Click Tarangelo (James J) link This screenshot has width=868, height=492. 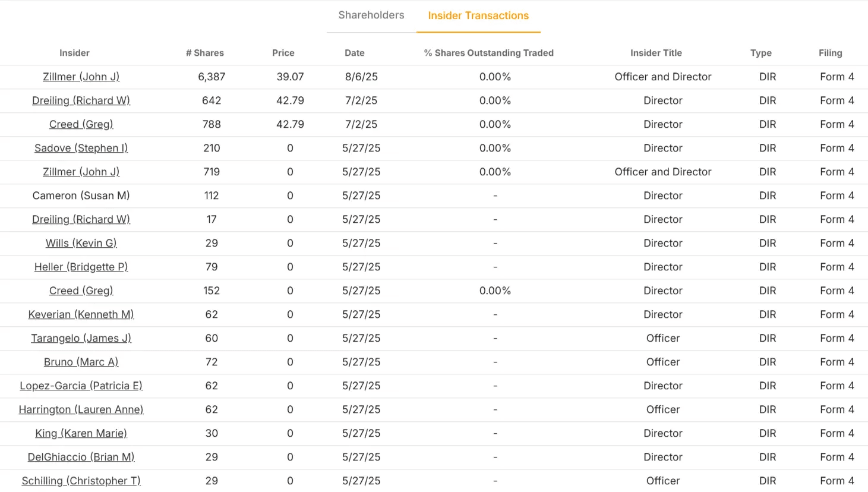(x=81, y=338)
